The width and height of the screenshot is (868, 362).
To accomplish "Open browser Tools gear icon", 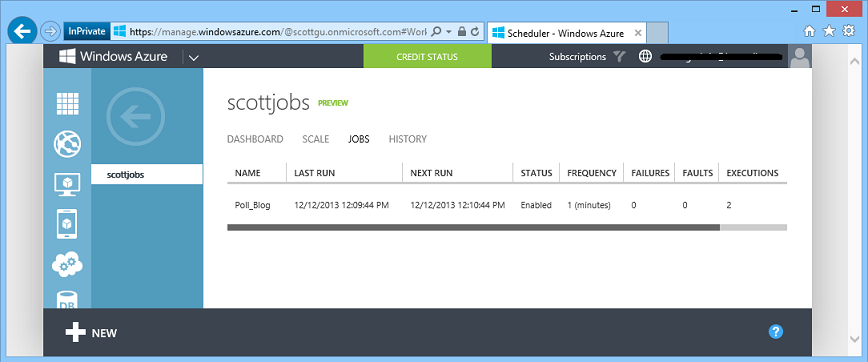I will coord(848,31).
